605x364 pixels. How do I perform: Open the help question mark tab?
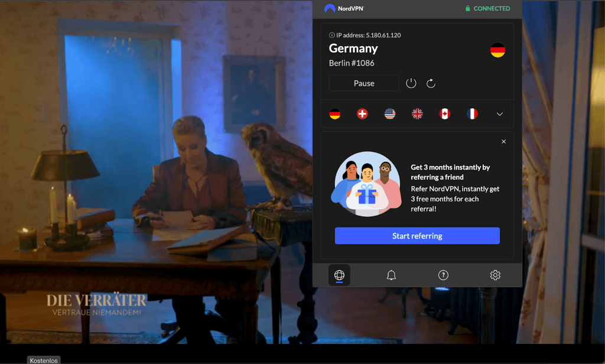click(443, 275)
